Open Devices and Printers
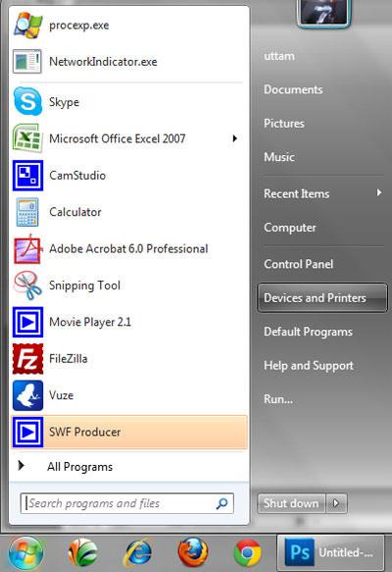Image resolution: width=392 pixels, height=572 pixels. [x=322, y=298]
